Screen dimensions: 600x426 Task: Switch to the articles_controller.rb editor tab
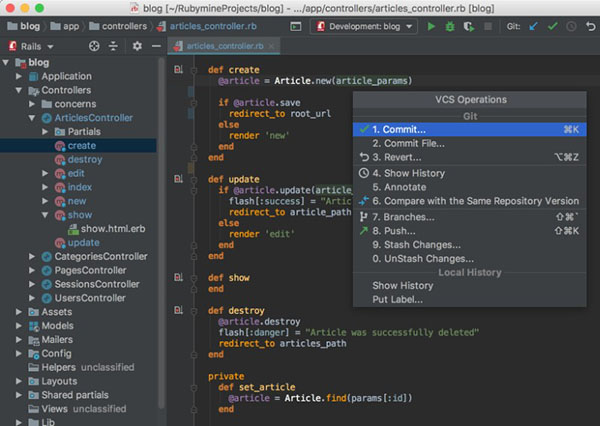[x=224, y=46]
